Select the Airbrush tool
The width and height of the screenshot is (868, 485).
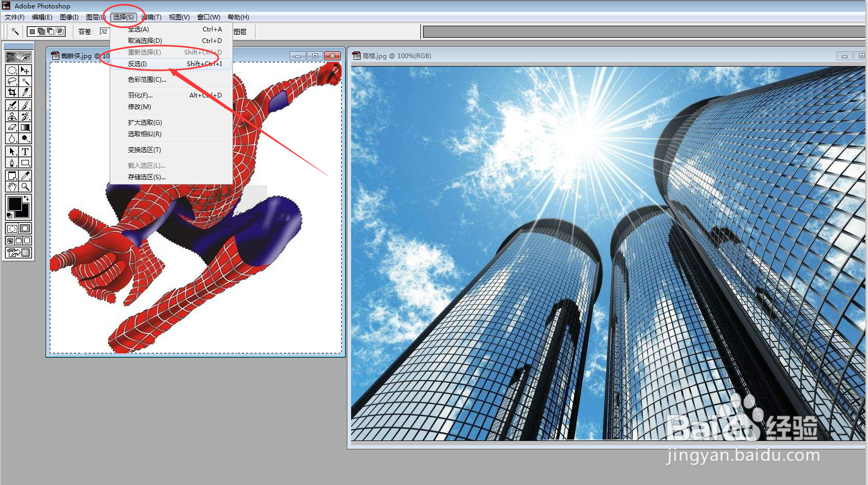pyautogui.click(x=12, y=105)
